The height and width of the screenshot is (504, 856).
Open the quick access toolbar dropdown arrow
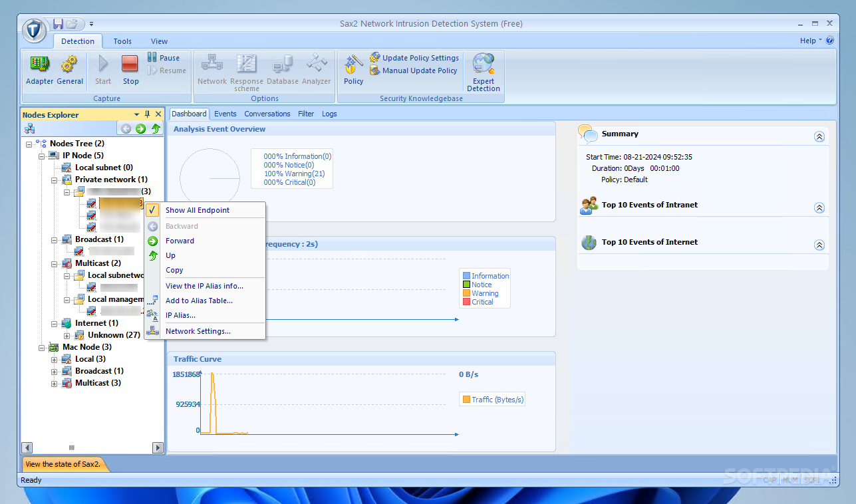click(x=91, y=24)
